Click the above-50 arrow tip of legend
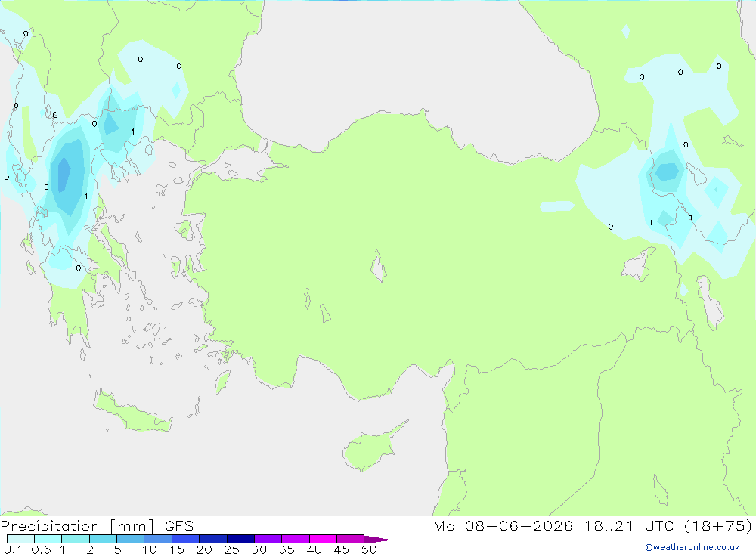 pyautogui.click(x=378, y=540)
